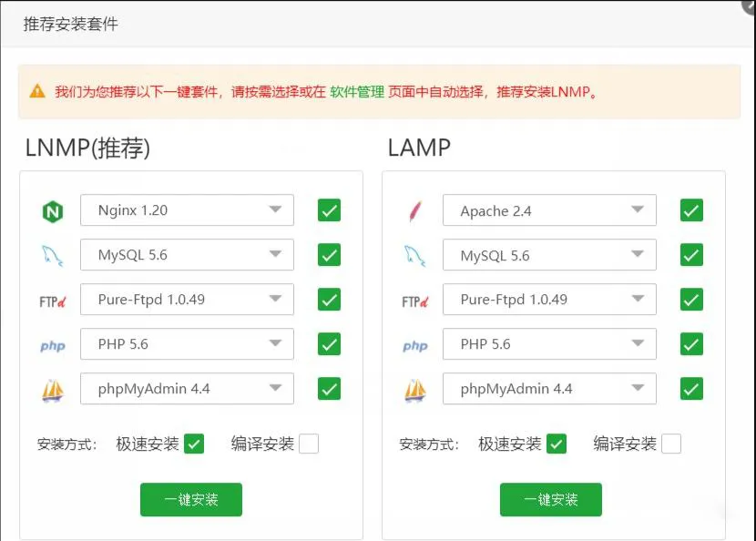Open PHP 5.6 version dropdown in LNMP

pyautogui.click(x=187, y=344)
